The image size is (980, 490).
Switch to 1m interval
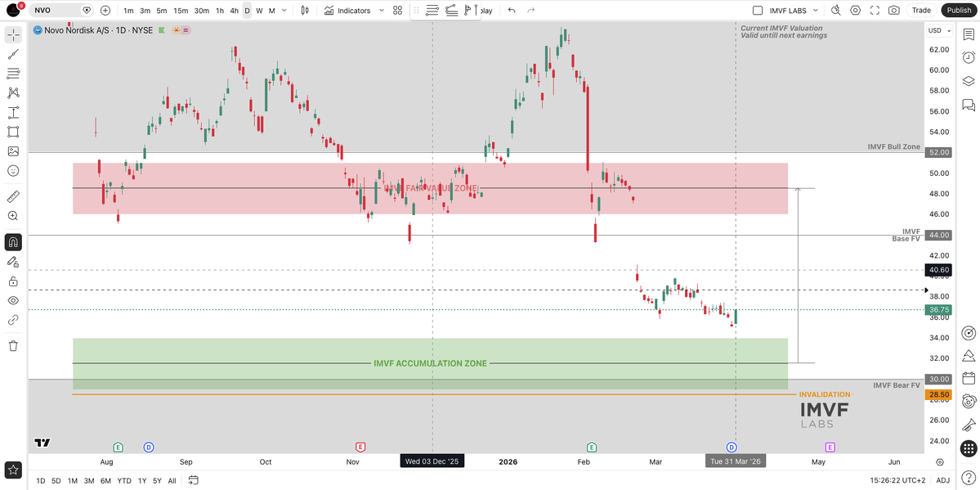pos(128,11)
